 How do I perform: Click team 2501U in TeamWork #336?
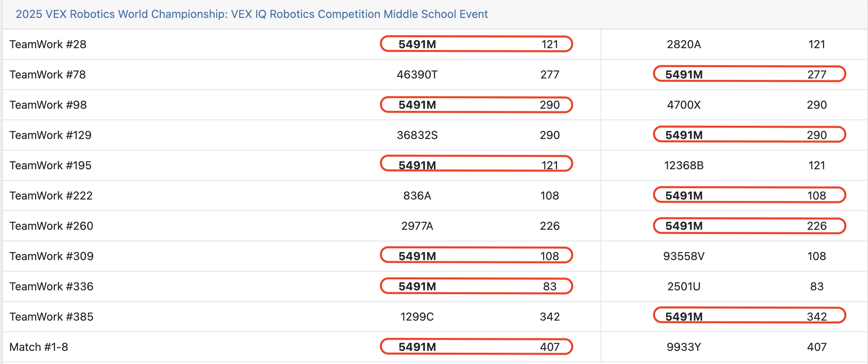pyautogui.click(x=684, y=286)
